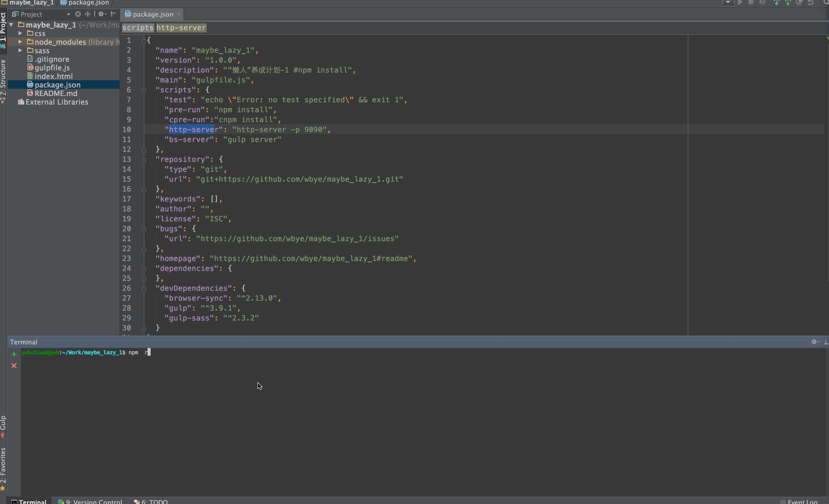
Task: Click the VCS commit green arrow icon
Action: point(788,2)
